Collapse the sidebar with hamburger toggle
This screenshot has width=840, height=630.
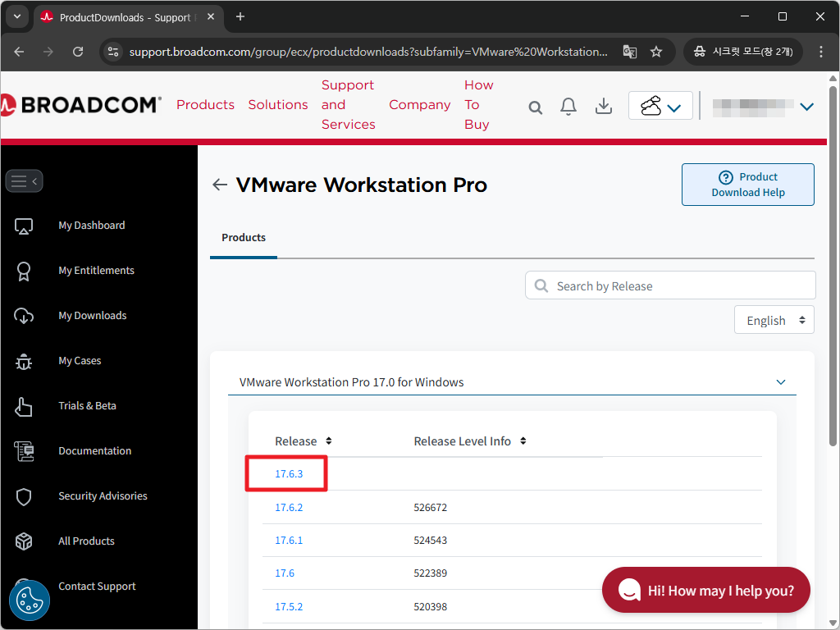tap(24, 181)
